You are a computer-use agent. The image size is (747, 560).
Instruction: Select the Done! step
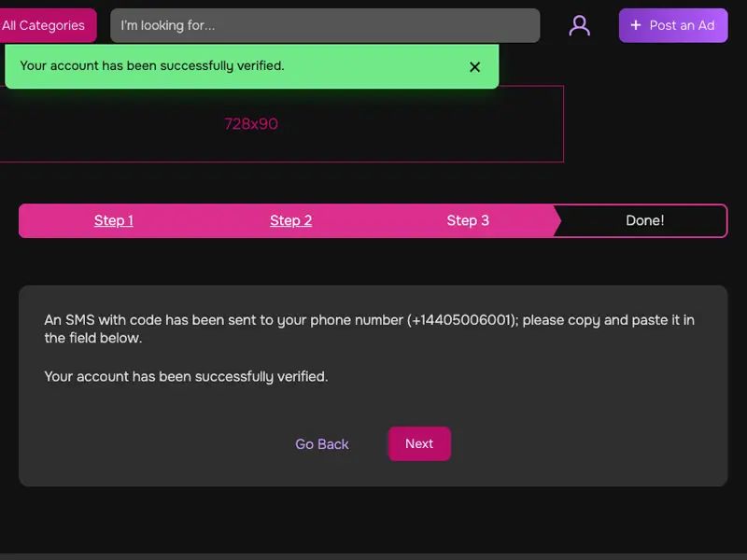644,220
